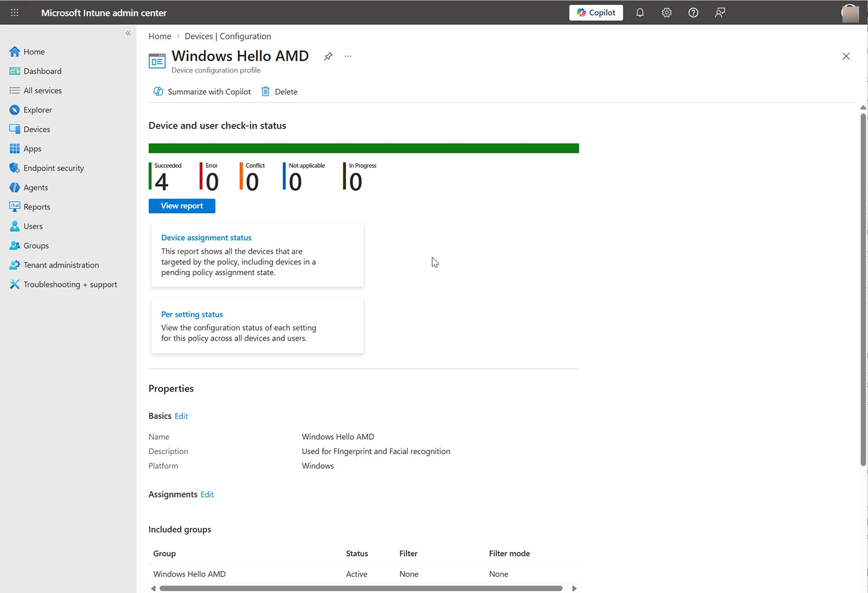
Task: Click the Status column header
Action: 357,554
